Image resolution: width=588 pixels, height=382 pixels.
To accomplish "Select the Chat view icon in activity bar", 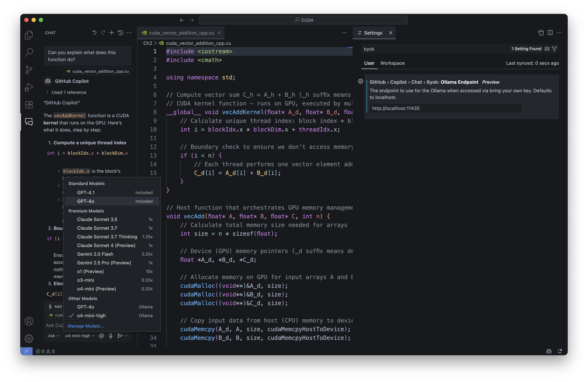I will [29, 122].
